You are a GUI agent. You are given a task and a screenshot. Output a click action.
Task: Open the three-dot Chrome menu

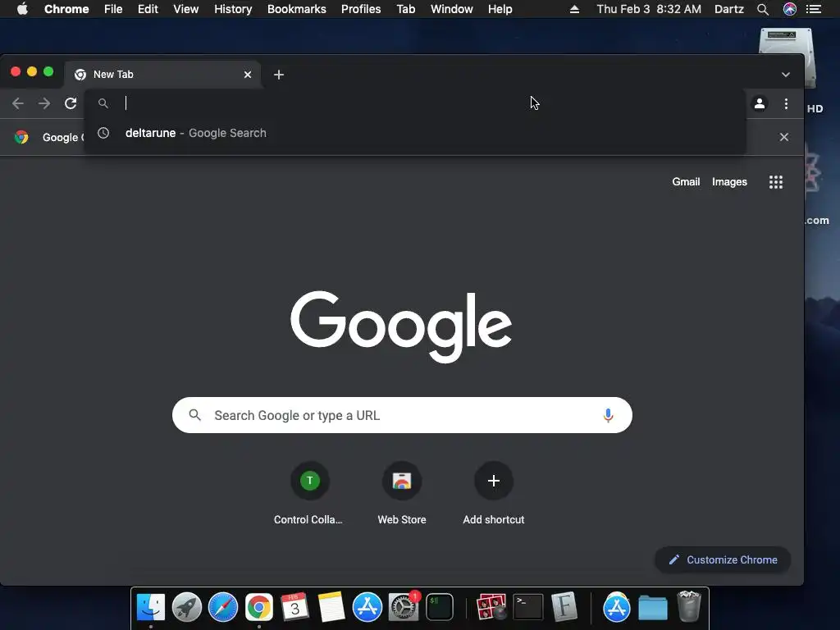pos(786,103)
